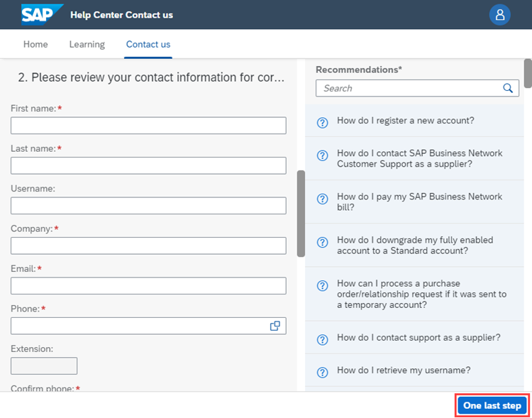Click question icon beside retrieve my username
Screen dimensions: 532x418
(322, 372)
